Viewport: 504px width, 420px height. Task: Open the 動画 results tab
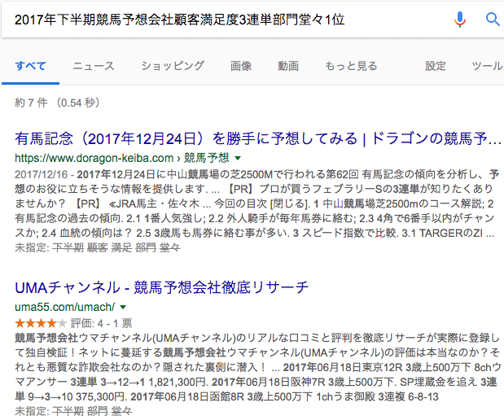[x=288, y=66]
